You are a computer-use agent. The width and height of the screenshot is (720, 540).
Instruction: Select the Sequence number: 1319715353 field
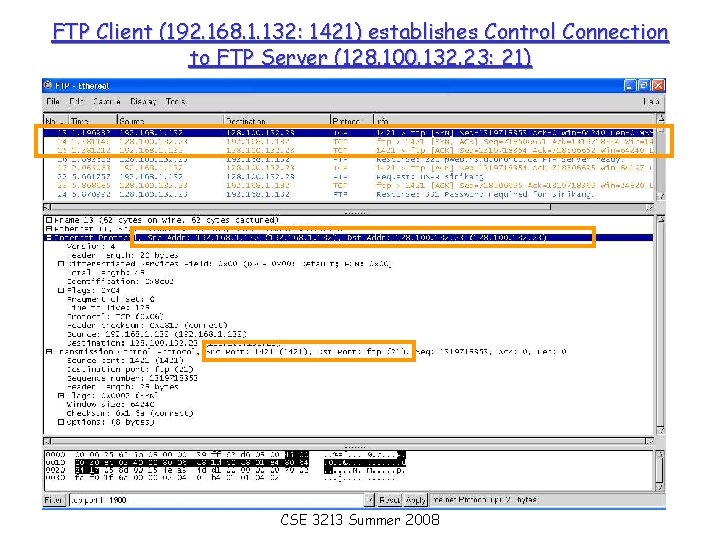[132, 378]
